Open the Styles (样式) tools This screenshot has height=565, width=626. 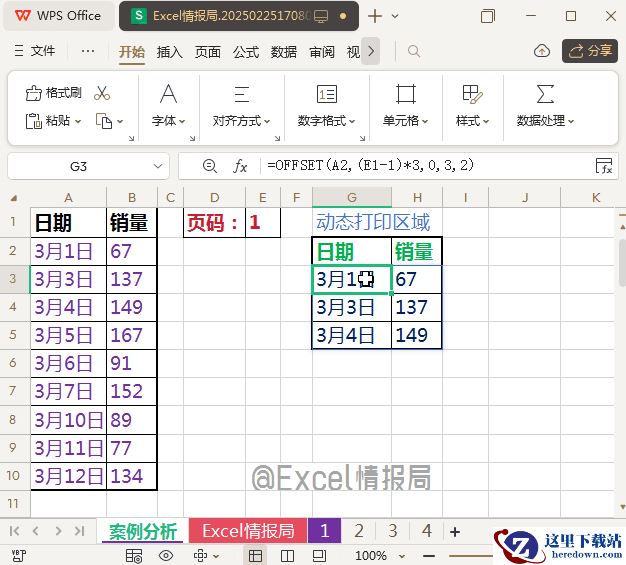[472, 106]
